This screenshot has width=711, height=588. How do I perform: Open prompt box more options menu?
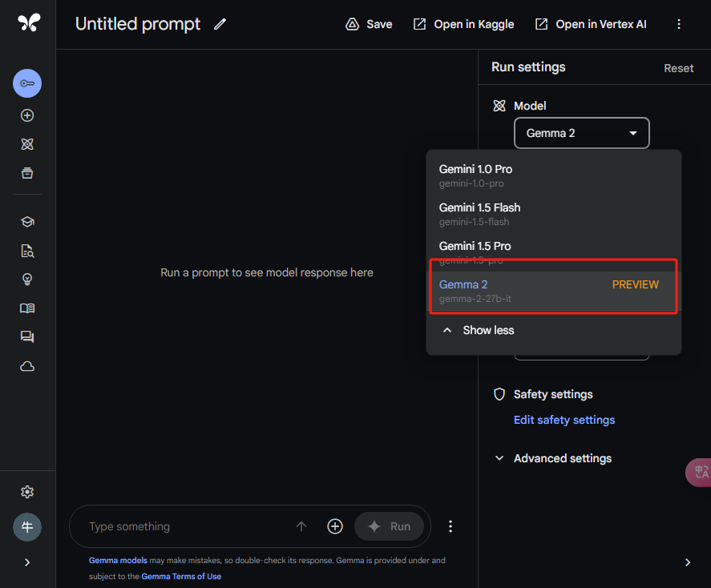point(450,526)
